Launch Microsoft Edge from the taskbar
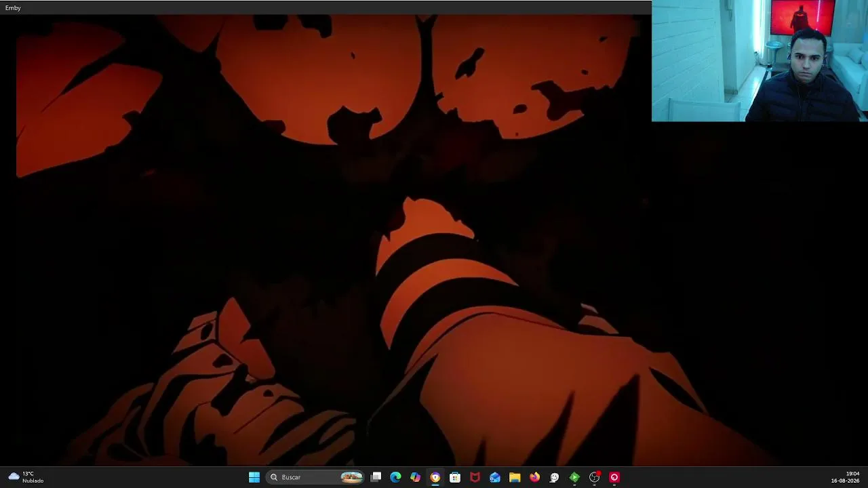This screenshot has height=488, width=868. tap(396, 477)
